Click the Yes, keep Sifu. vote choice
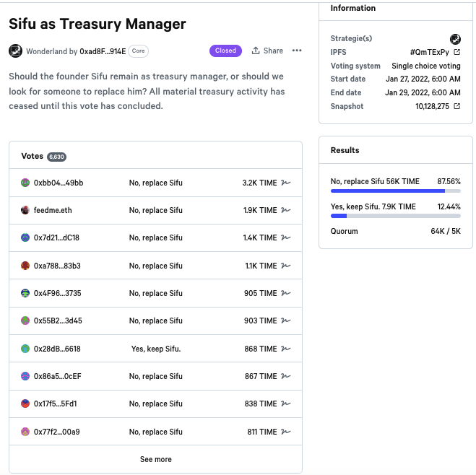Screen dimensions: 476x475 point(156,349)
